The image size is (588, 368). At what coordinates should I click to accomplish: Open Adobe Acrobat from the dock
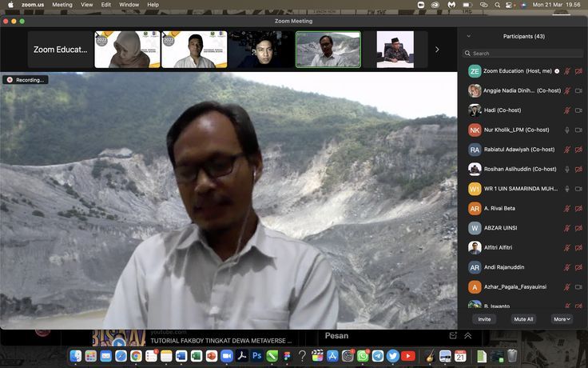[242, 356]
